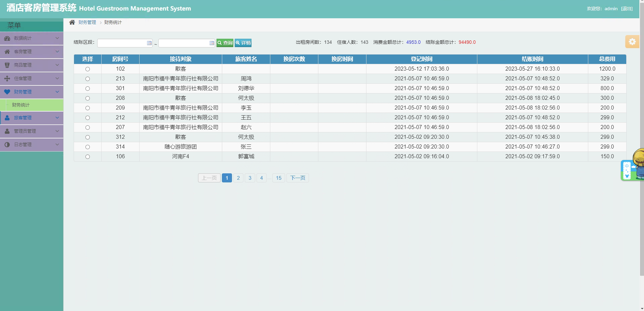This screenshot has width=644, height=311.
Task: Expand the 商品管理 menu chevron
Action: [57, 65]
